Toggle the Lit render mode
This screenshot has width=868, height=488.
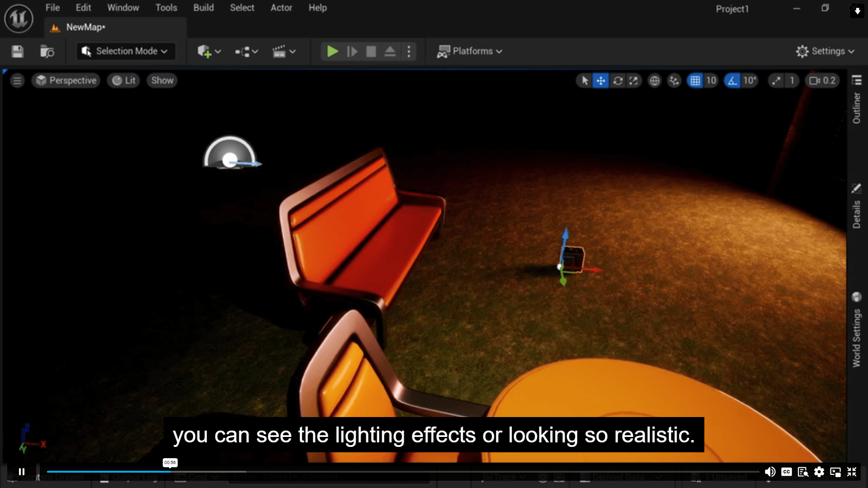click(123, 80)
